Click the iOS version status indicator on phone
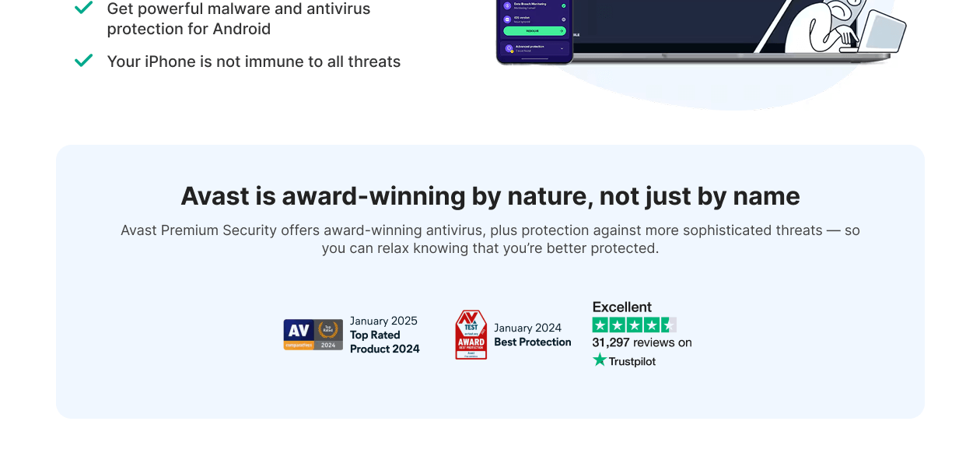This screenshot has width=980, height=467. click(563, 18)
